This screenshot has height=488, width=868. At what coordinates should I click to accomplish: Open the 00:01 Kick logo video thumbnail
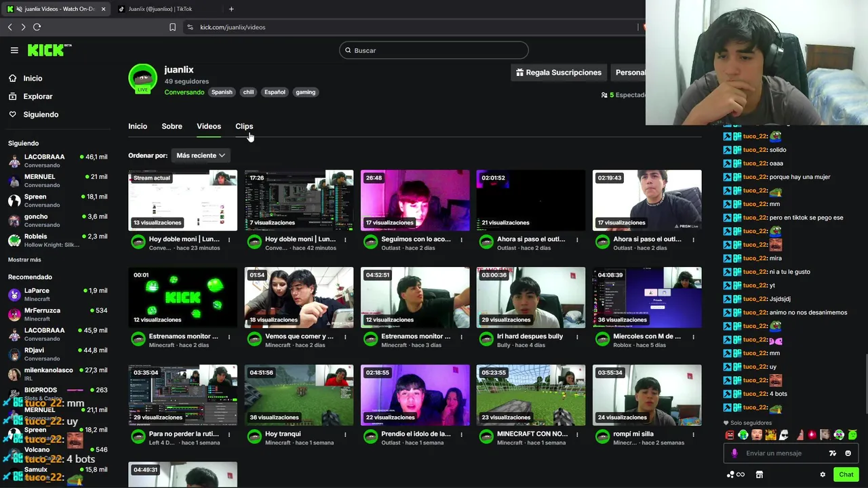point(182,298)
